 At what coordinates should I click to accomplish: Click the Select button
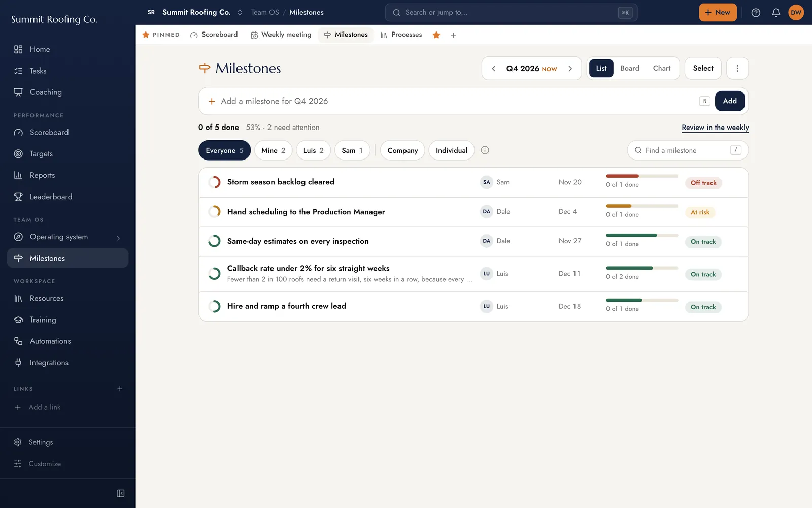tap(703, 68)
